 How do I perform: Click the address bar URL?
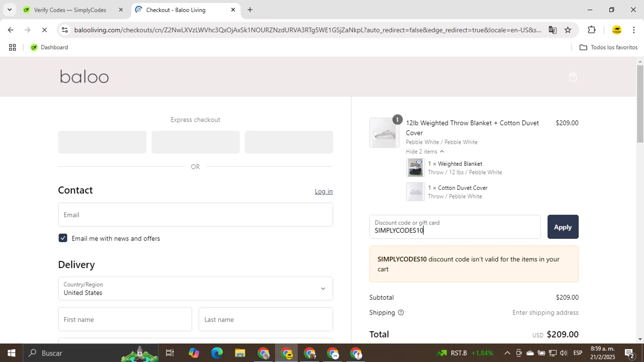307,30
